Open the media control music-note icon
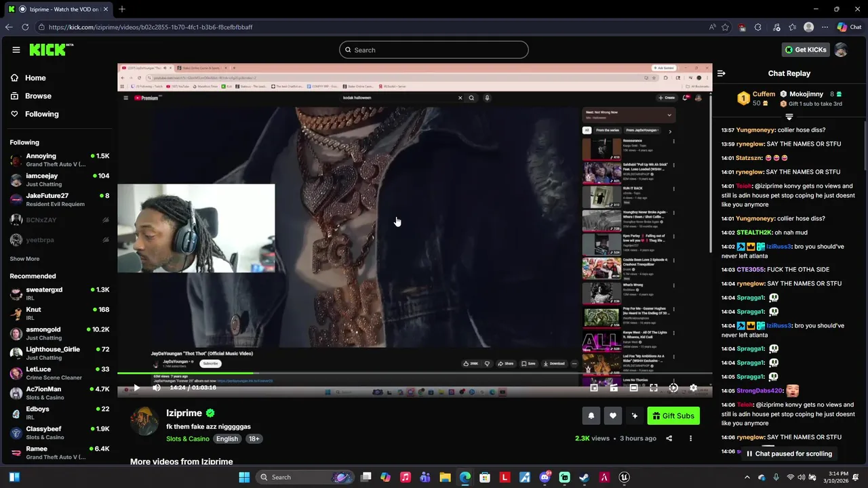The height and width of the screenshot is (488, 868). pyautogui.click(x=776, y=27)
